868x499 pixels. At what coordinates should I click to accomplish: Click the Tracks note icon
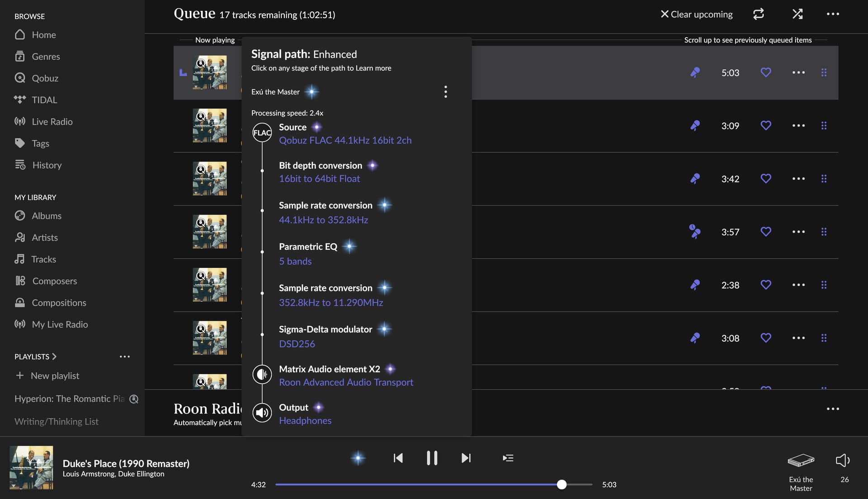(19, 259)
